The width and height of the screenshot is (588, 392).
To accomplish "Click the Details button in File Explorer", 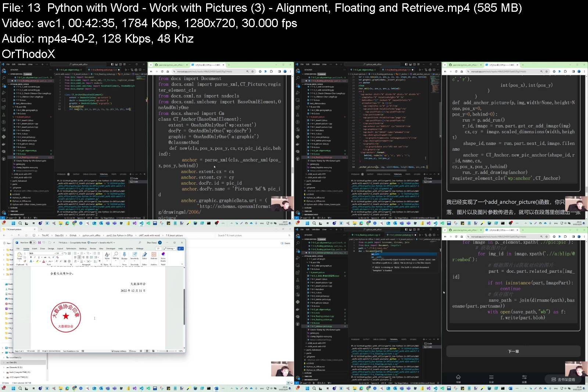I will [x=285, y=243].
